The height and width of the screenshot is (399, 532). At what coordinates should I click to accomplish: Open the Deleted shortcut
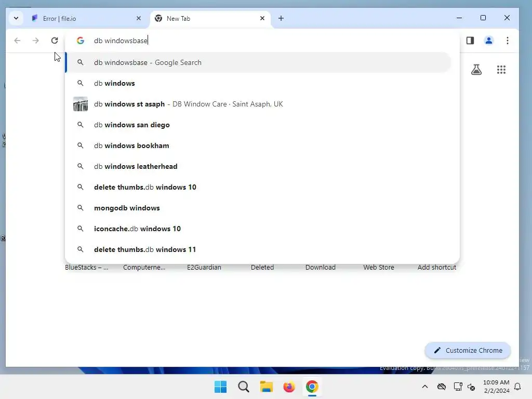[x=262, y=268]
